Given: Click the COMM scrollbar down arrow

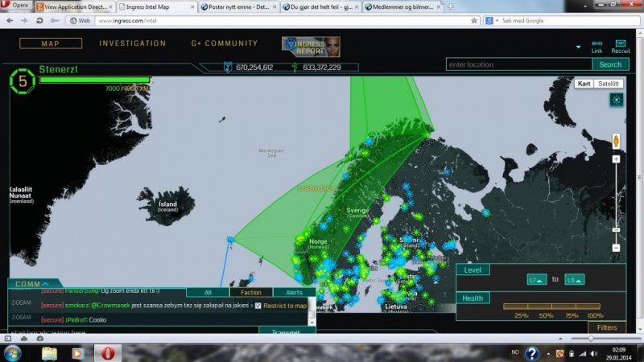Looking at the screenshot, I should click(312, 323).
